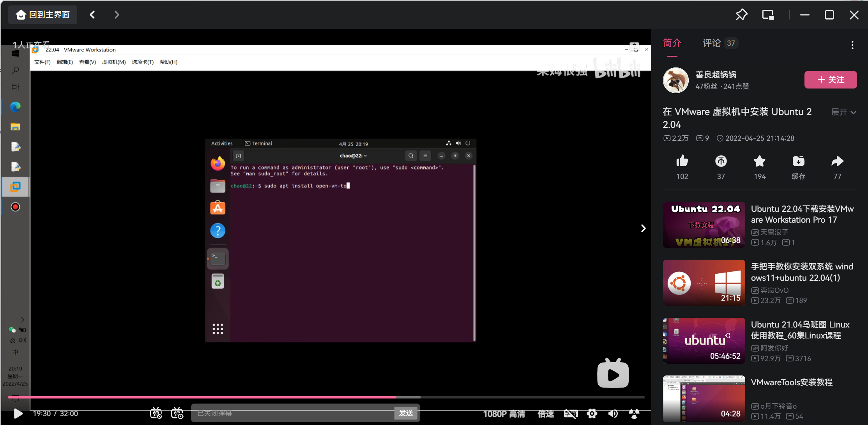Pin the window with the pin icon
Screen dimensions: 868x425
point(741,15)
